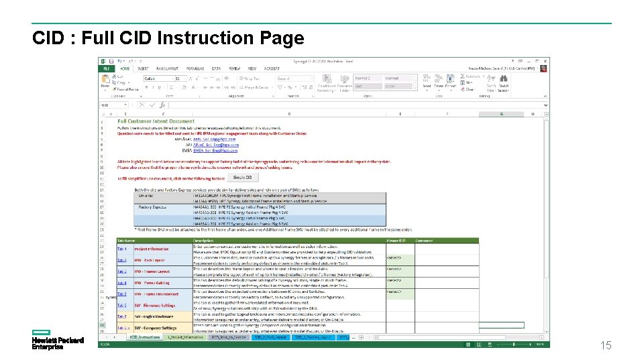Screen dimensions: 644x362
Task: Switch to the VIEW ribbon tab
Action: coord(252,68)
